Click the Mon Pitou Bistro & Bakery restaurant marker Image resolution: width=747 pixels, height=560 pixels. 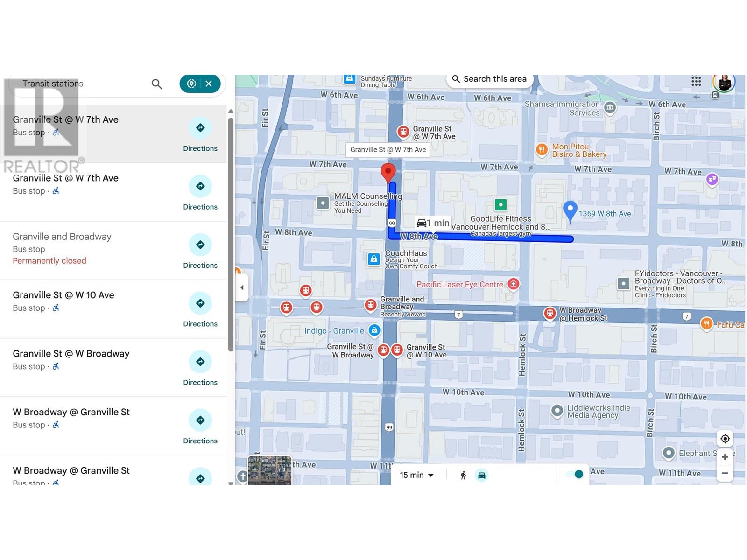541,150
